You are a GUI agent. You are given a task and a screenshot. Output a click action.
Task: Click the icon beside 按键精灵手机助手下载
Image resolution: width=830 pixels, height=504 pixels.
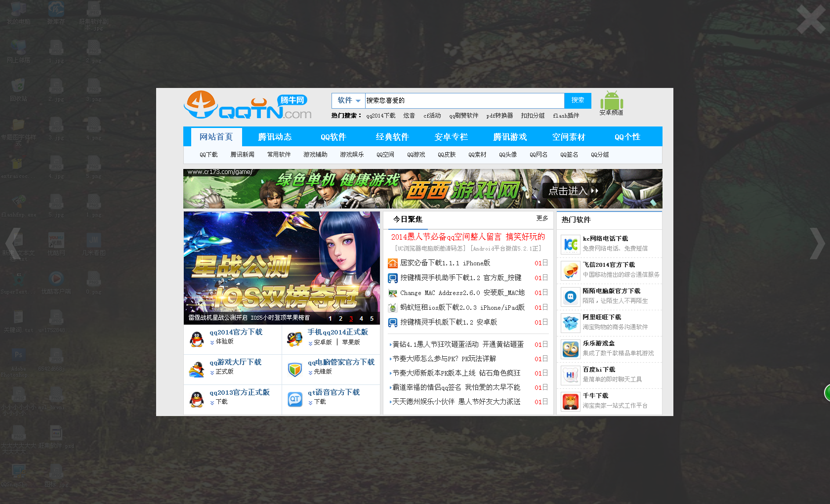click(x=393, y=278)
